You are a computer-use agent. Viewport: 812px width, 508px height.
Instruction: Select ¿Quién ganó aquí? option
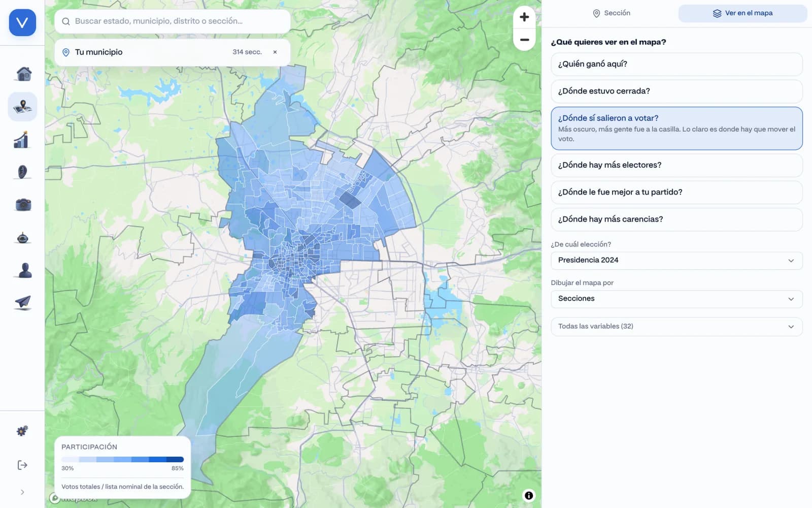pos(676,64)
